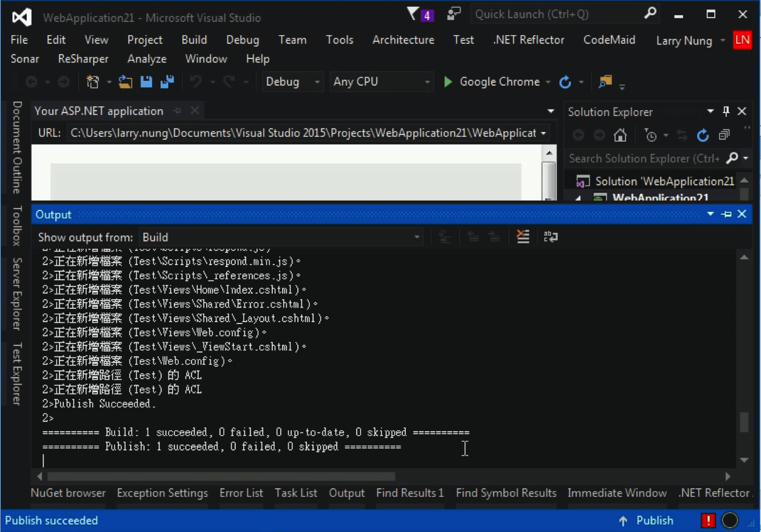Open the Build menu
The image size is (761, 532).
point(195,40)
